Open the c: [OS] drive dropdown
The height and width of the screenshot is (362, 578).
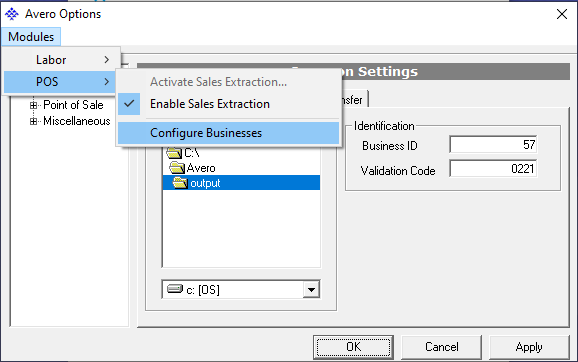[x=311, y=290]
